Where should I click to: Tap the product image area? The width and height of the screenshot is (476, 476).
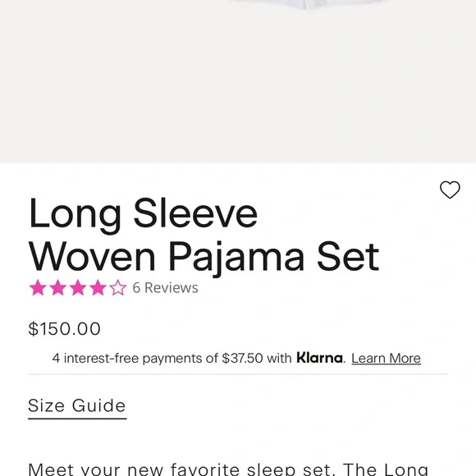[238, 81]
